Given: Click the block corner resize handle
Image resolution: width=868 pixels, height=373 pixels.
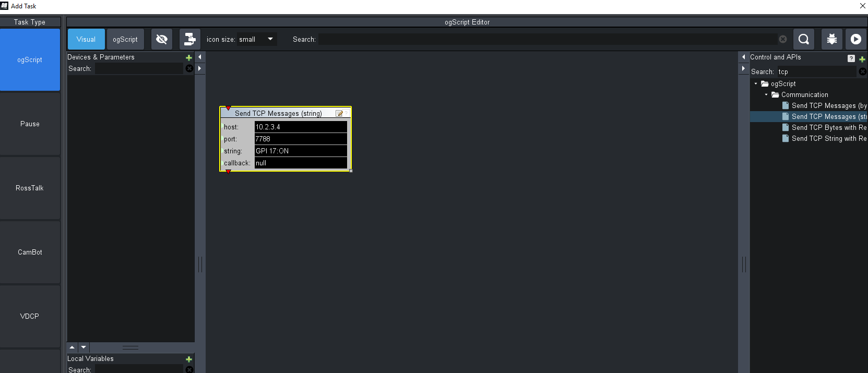Looking at the screenshot, I should click(x=351, y=171).
